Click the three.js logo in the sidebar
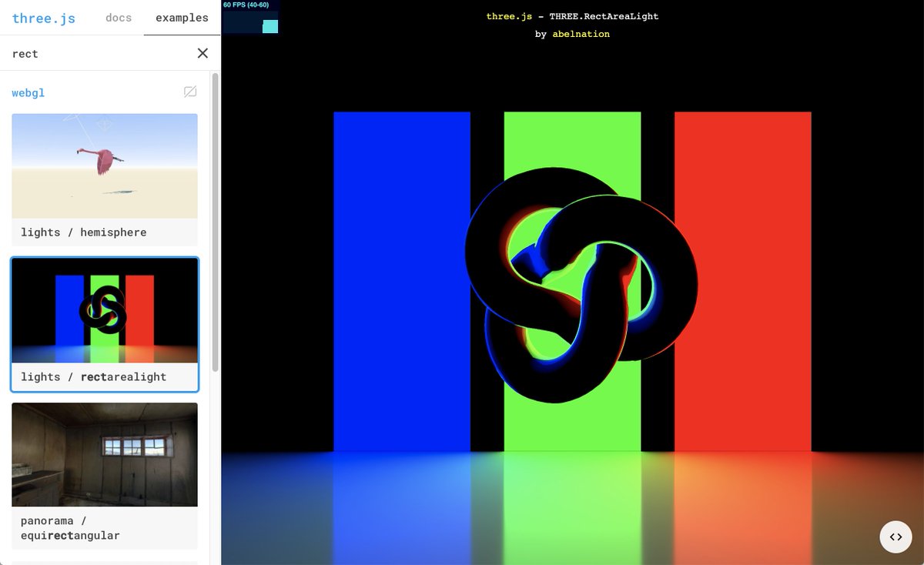The height and width of the screenshot is (565, 924). click(x=43, y=18)
